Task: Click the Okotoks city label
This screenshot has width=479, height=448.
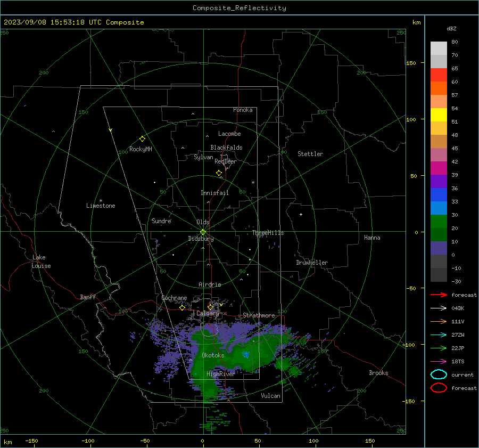Action: (x=213, y=355)
